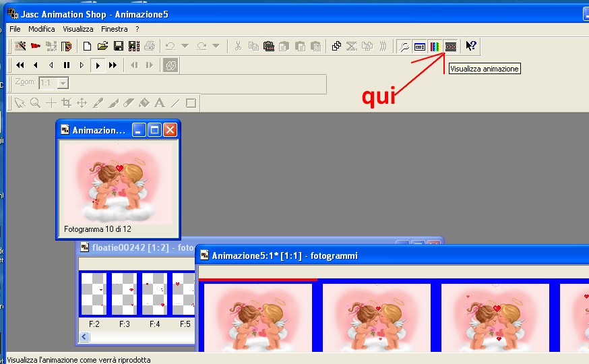Viewport: 589px width, 364px height.
Task: Select the Arrow selection tool
Action: tap(20, 102)
